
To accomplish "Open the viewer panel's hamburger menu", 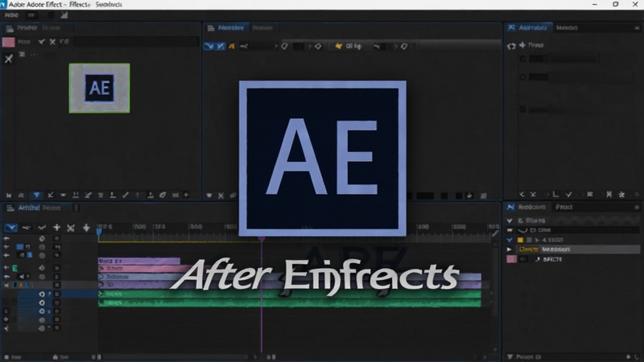I will 211,28.
